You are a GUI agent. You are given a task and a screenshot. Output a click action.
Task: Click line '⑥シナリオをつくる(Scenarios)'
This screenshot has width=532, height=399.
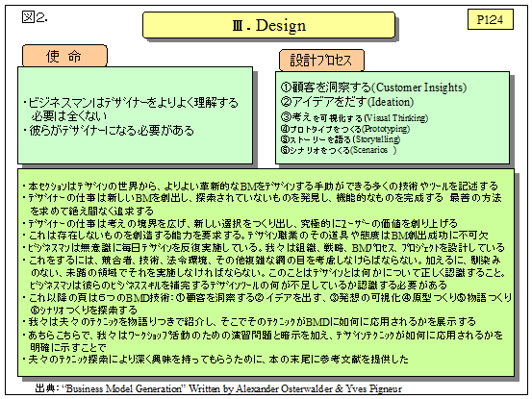click(339, 150)
